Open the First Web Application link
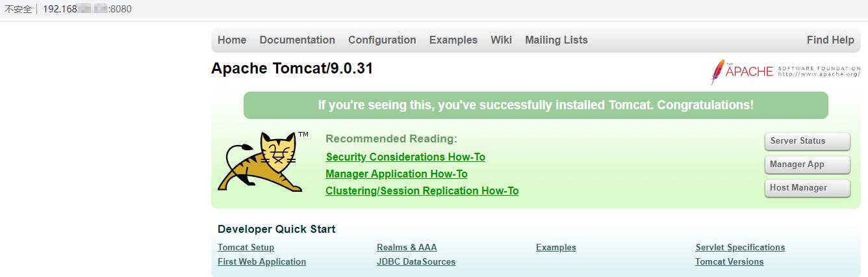The image size is (868, 277). click(x=262, y=261)
